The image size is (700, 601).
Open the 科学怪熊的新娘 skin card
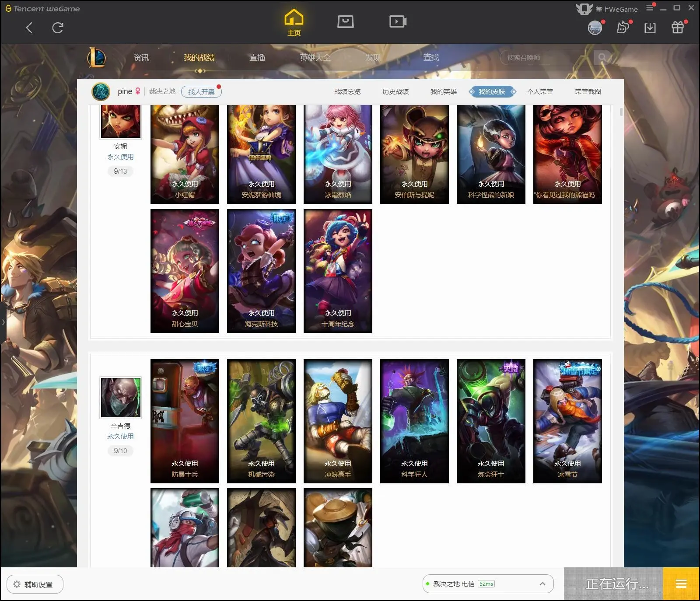tap(491, 154)
